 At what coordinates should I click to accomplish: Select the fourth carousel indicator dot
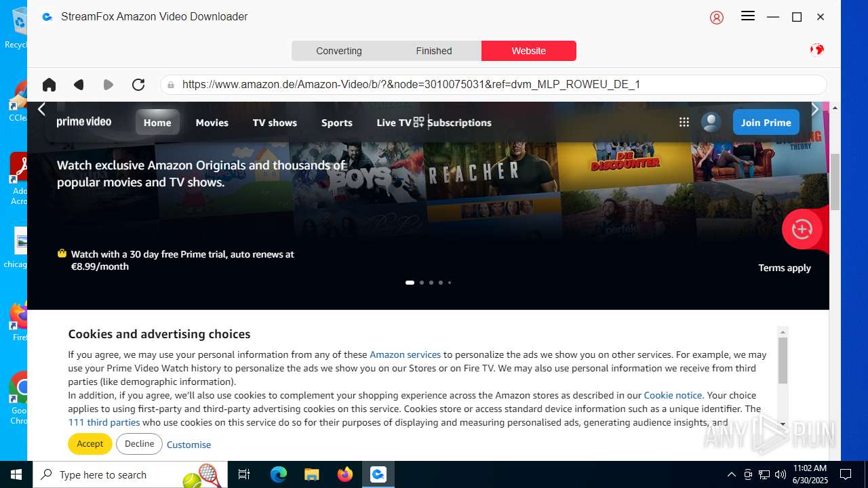pos(441,283)
